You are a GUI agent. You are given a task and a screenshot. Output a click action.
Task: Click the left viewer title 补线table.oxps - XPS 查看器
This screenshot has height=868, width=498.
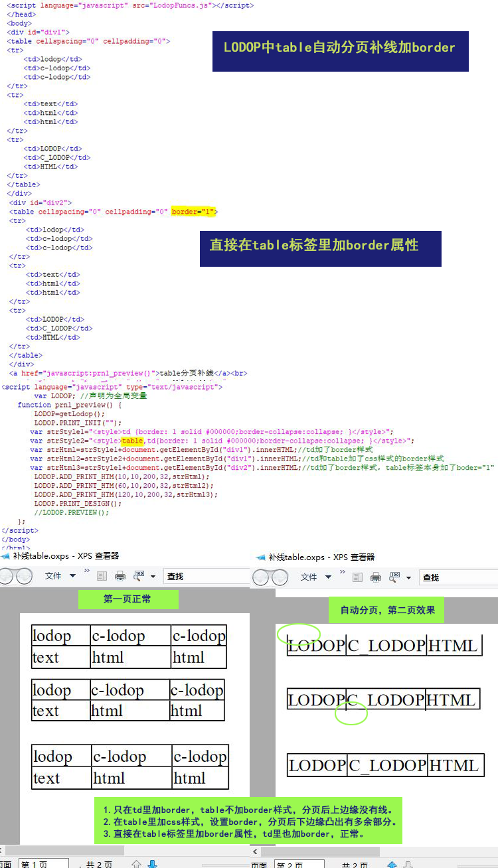pos(66,556)
